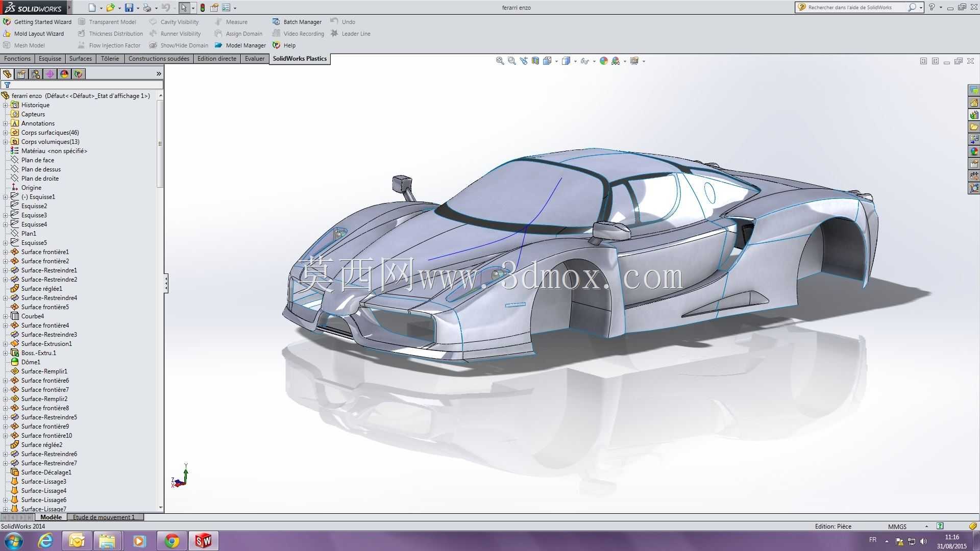Viewport: 980px width, 551px height.
Task: Open the MMGS unit system dropdown arrow
Action: [x=926, y=527]
